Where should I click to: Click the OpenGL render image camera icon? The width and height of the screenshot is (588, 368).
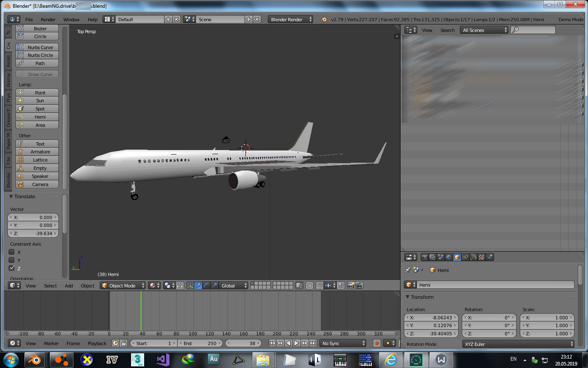click(x=351, y=285)
